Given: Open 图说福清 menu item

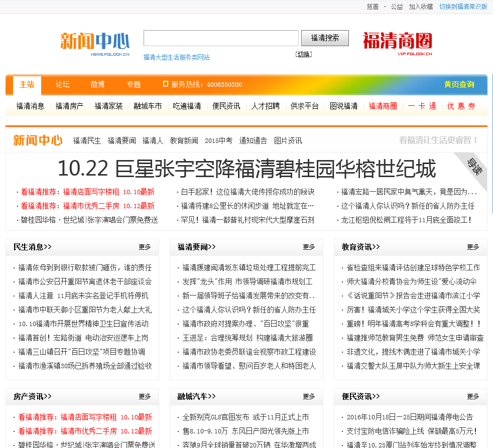Looking at the screenshot, I should point(344,106).
